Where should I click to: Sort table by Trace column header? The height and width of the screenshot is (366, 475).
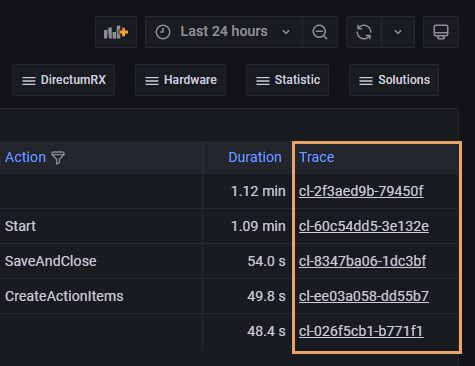coord(316,157)
